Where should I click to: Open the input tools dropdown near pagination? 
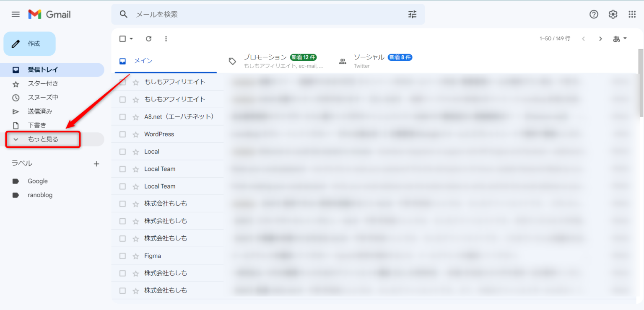619,39
